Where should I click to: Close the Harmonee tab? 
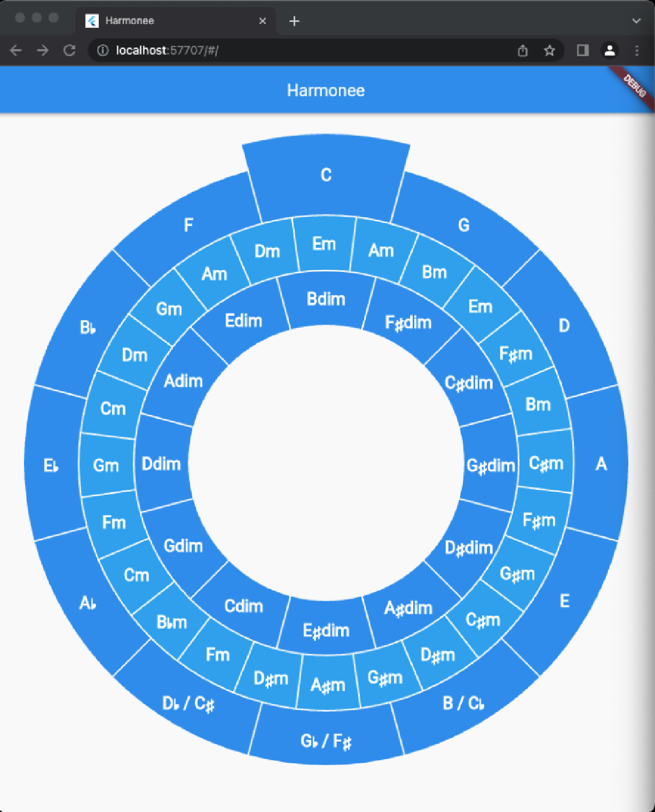tap(263, 21)
